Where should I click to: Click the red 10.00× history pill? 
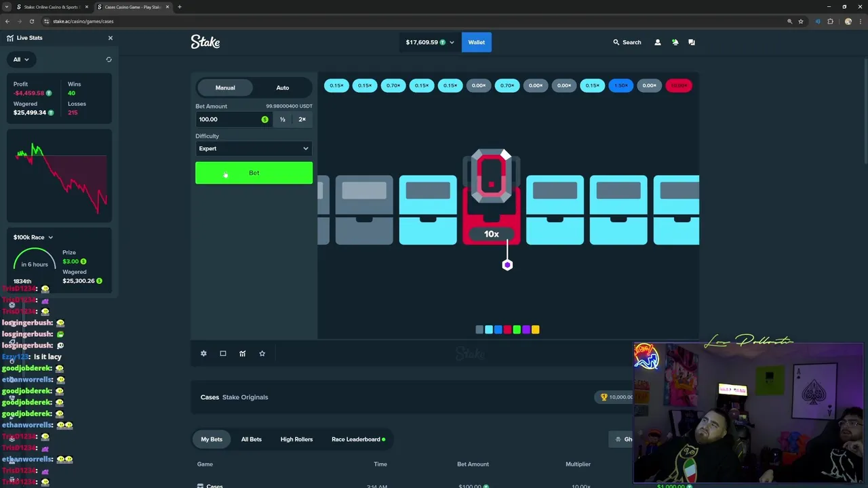tap(678, 85)
